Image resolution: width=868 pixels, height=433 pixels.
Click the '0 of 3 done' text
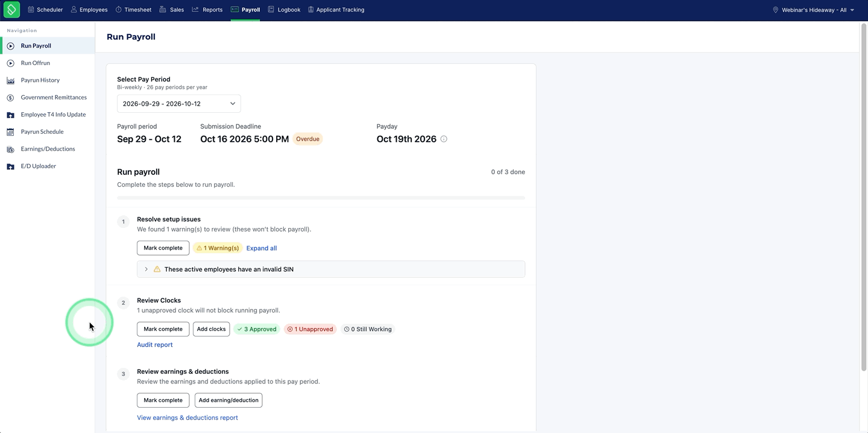coord(508,172)
